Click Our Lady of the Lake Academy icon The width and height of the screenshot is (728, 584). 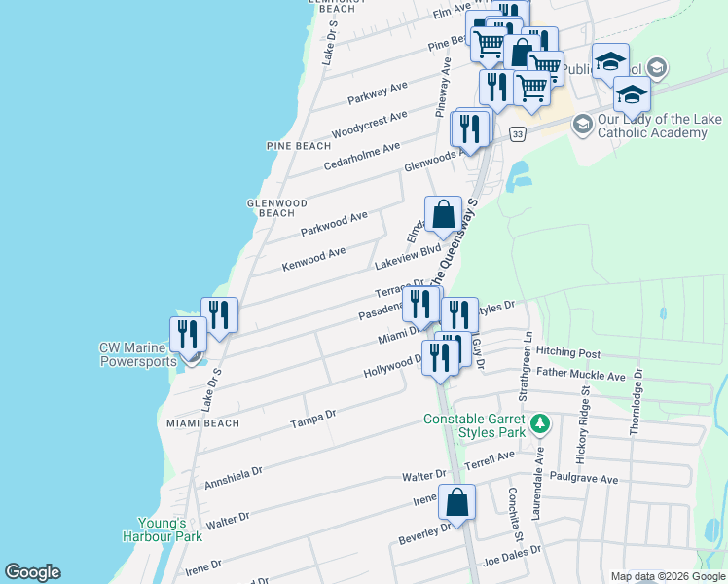click(x=583, y=126)
